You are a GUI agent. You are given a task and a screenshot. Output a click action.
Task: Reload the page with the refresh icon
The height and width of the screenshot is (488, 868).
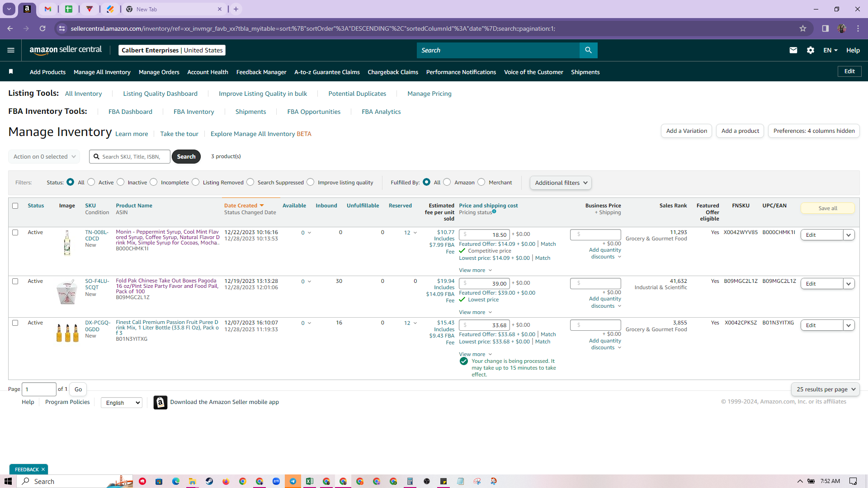[42, 28]
